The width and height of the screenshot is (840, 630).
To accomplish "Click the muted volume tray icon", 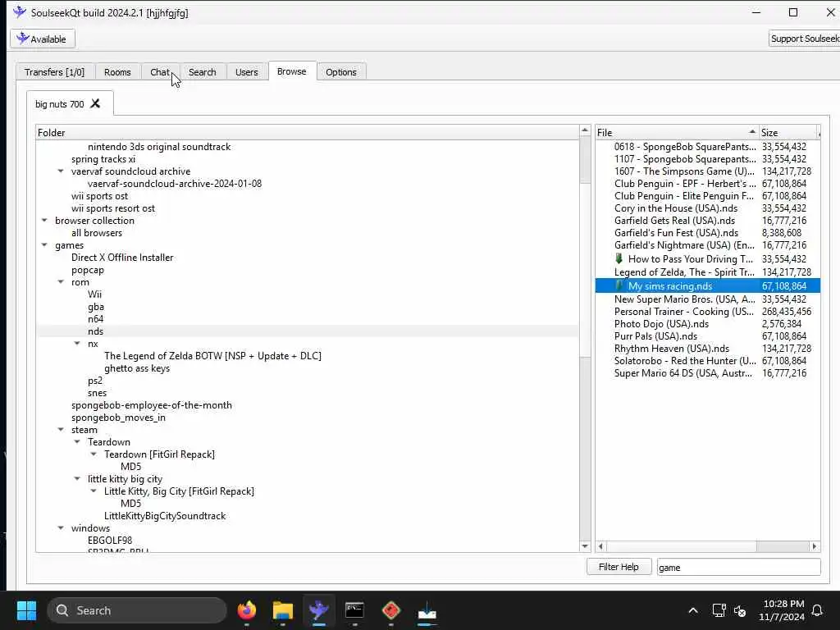I will pos(740,610).
